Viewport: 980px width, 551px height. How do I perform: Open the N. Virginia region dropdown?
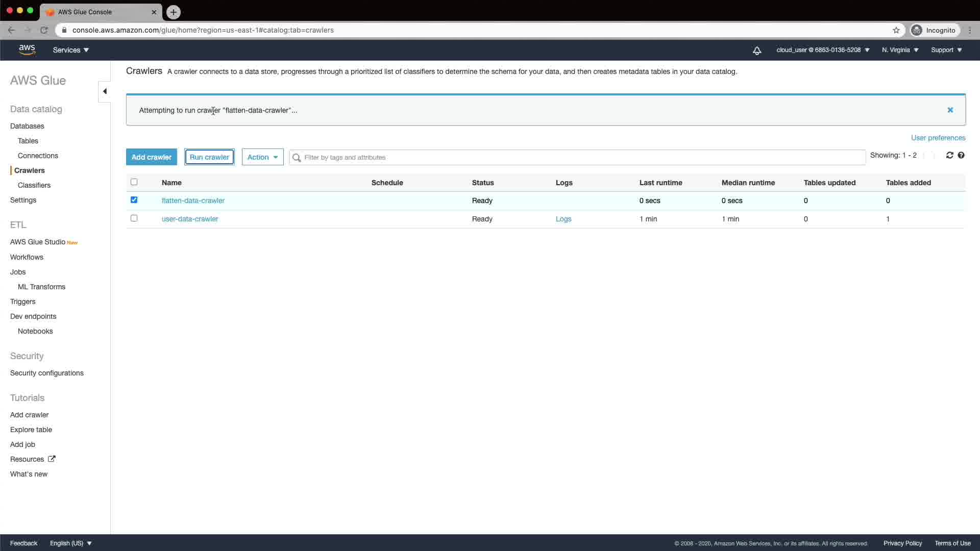pos(900,50)
